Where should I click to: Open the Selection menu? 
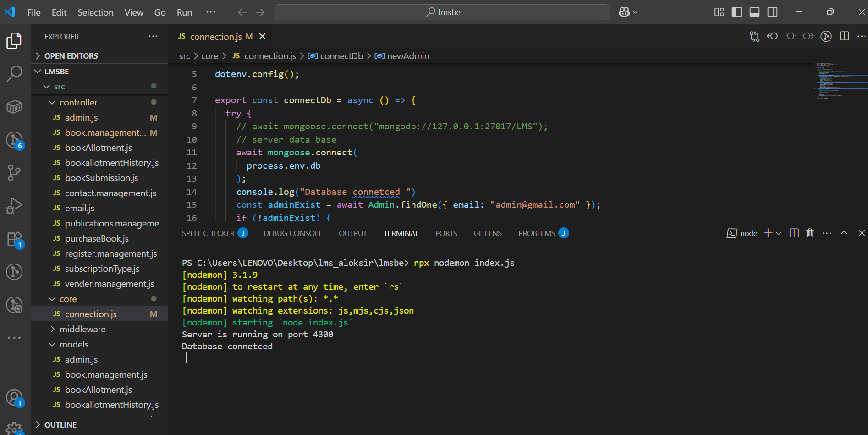pyautogui.click(x=95, y=12)
